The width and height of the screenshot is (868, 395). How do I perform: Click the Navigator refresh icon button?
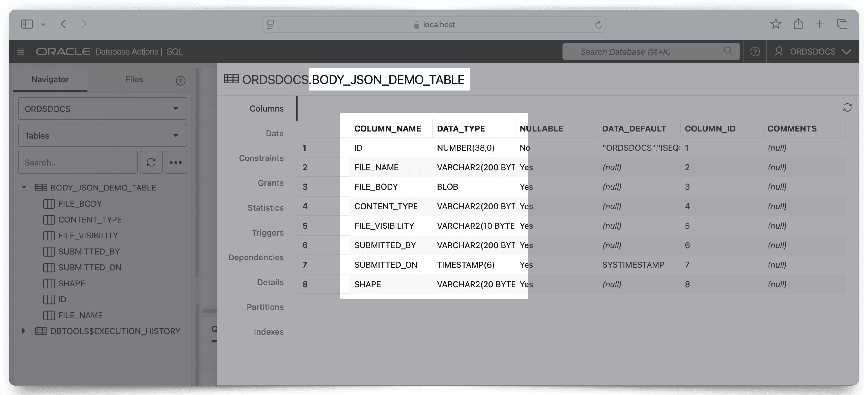pos(151,162)
